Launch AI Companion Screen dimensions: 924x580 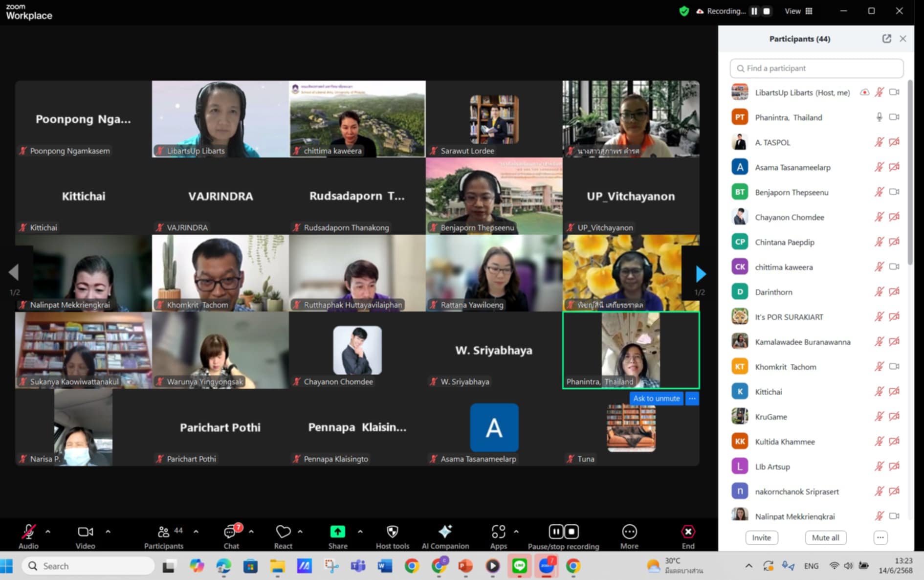click(x=445, y=532)
